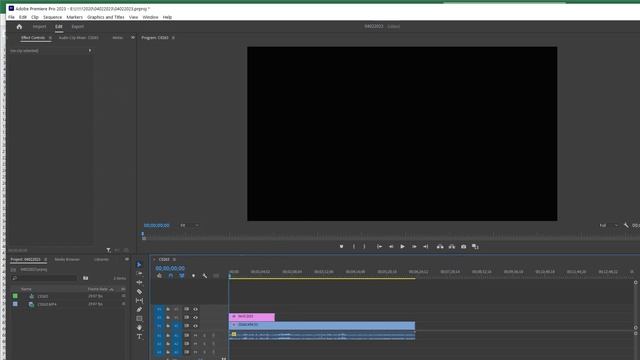Select the Pen tool
The height and width of the screenshot is (360, 640).
[139, 309]
